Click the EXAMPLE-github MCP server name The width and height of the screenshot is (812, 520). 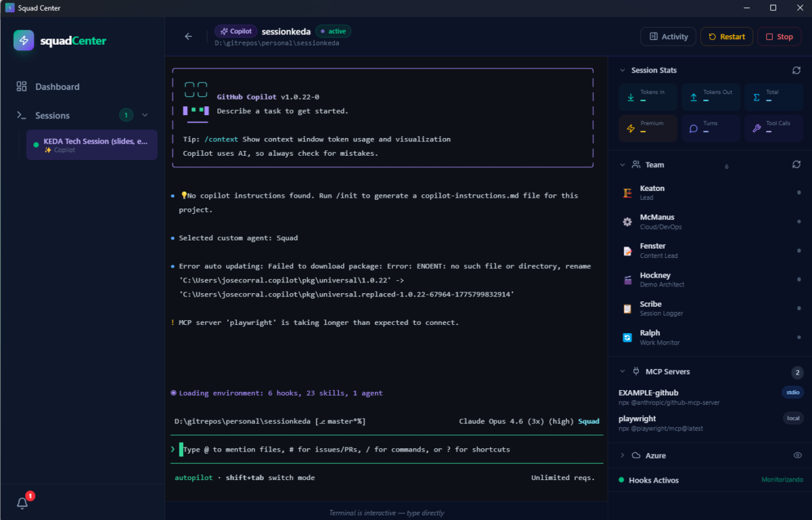(x=648, y=393)
